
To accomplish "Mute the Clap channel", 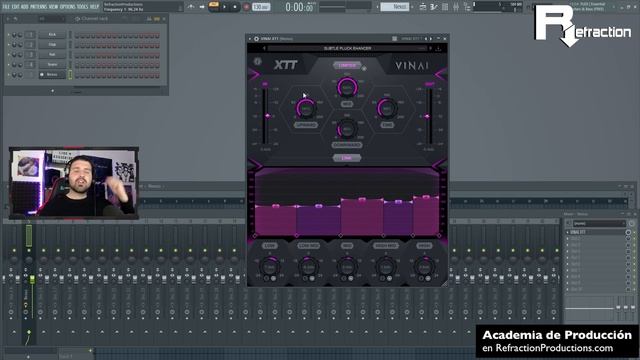I will tap(9, 44).
